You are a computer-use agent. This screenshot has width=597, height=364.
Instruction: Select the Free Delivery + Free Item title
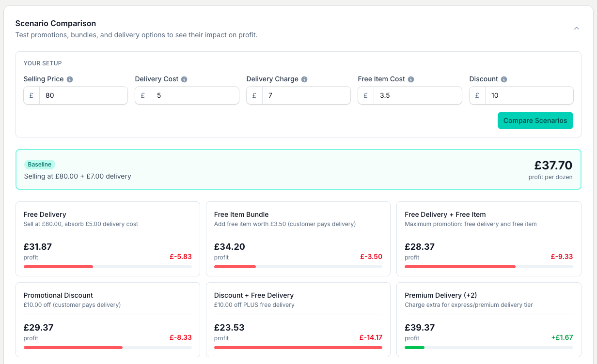point(445,214)
